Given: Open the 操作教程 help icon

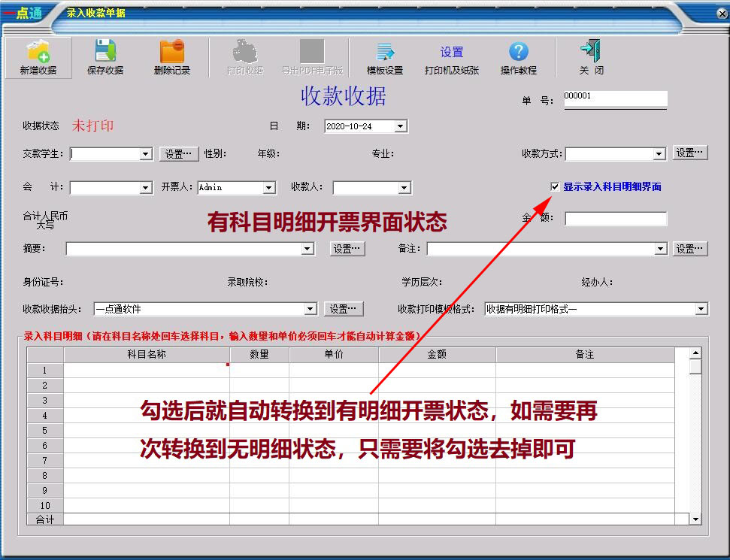Looking at the screenshot, I should [x=518, y=51].
